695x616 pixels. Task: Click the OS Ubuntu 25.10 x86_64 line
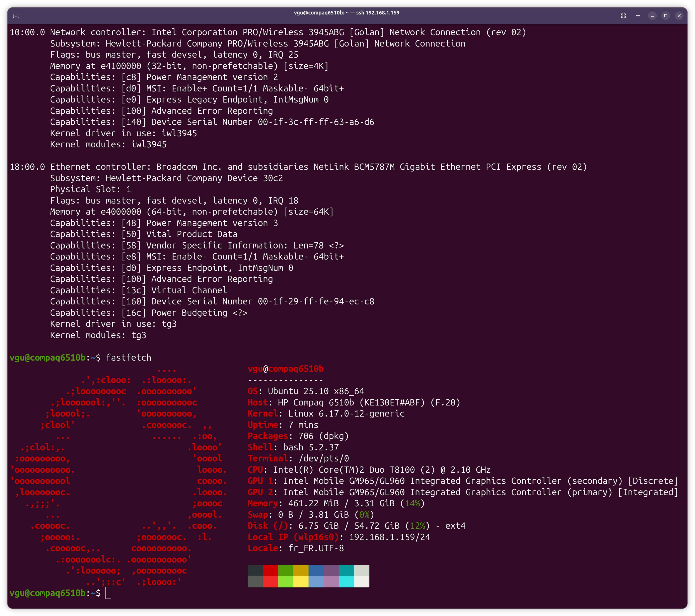coord(306,391)
